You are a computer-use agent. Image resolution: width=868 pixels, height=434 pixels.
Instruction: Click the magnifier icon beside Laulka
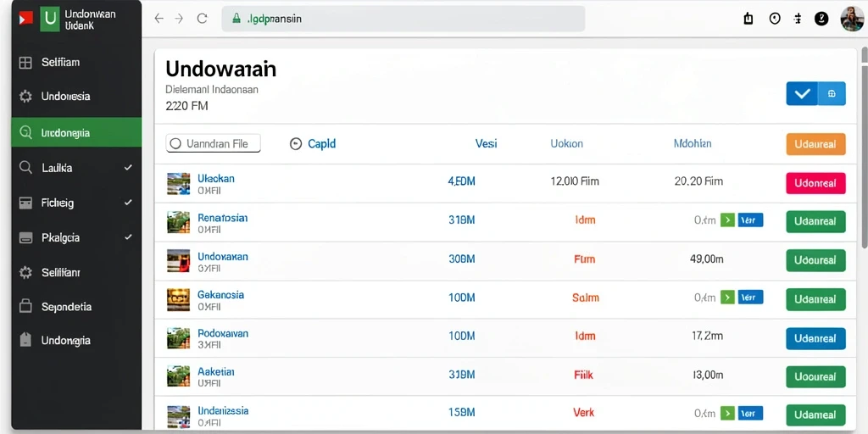coord(25,168)
